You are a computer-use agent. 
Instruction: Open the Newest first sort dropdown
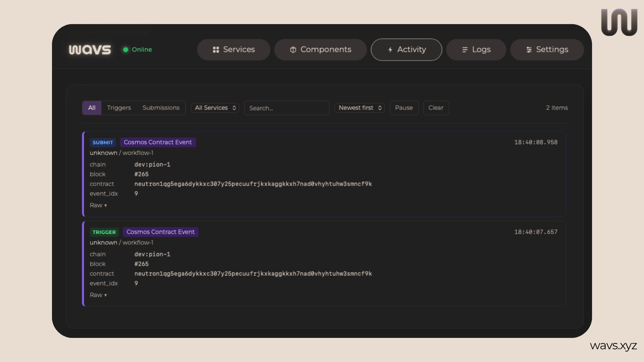tap(360, 108)
